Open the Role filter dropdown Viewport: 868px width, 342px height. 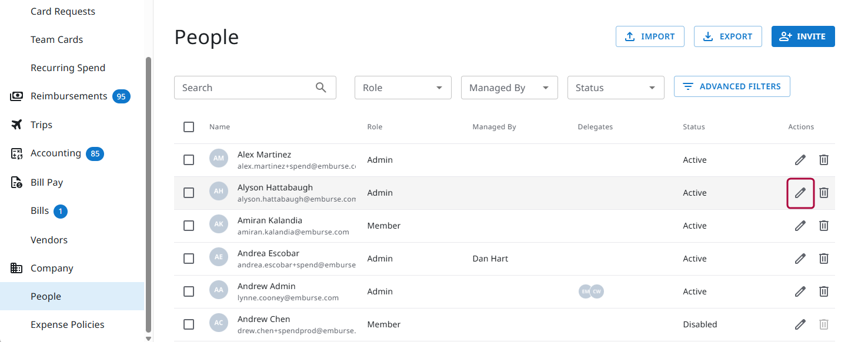pos(402,87)
